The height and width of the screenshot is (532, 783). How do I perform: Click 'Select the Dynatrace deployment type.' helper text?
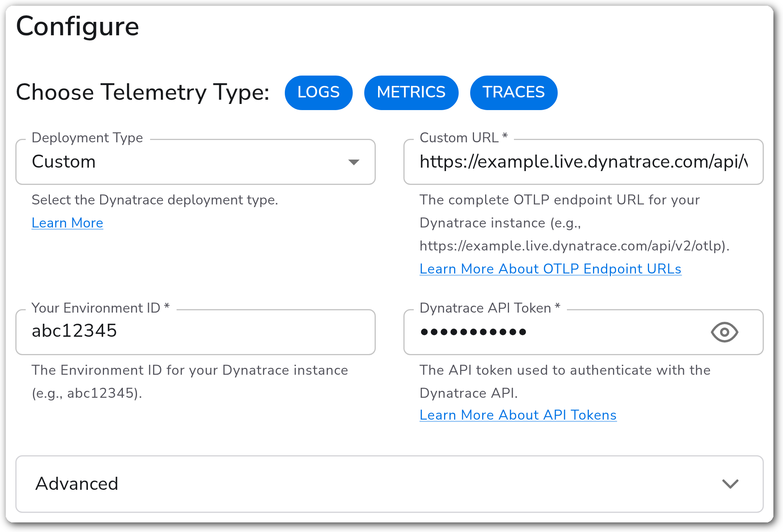click(155, 200)
